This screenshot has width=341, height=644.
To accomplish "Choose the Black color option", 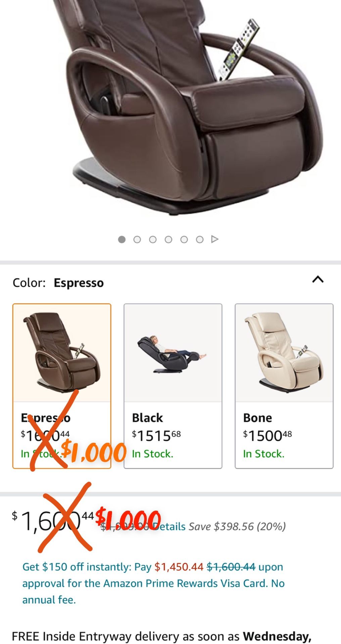I will coord(173,386).
